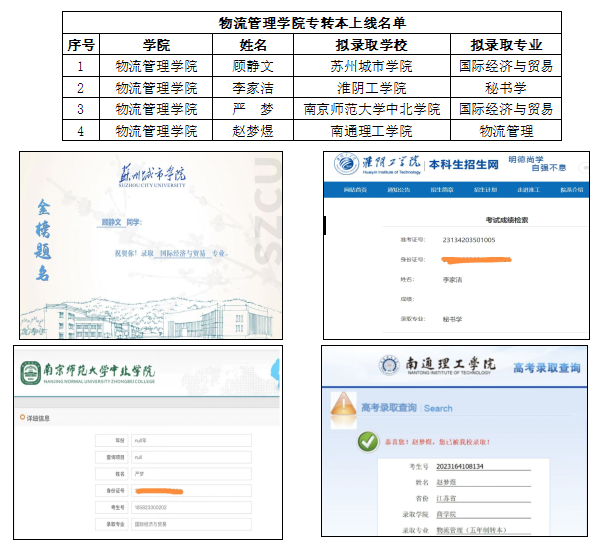Image resolution: width=599 pixels, height=552 pixels.
Task: Click table cell 李家洁 in row 2
Action: click(253, 88)
